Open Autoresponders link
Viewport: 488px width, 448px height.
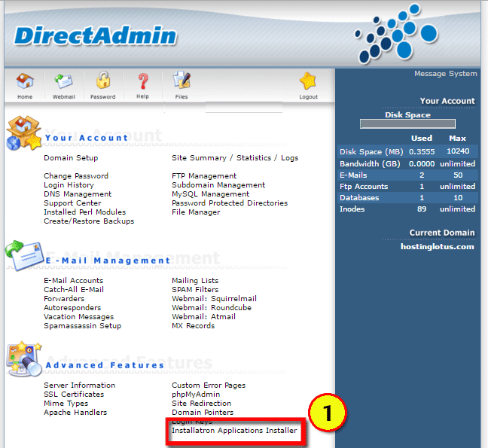[x=72, y=308]
